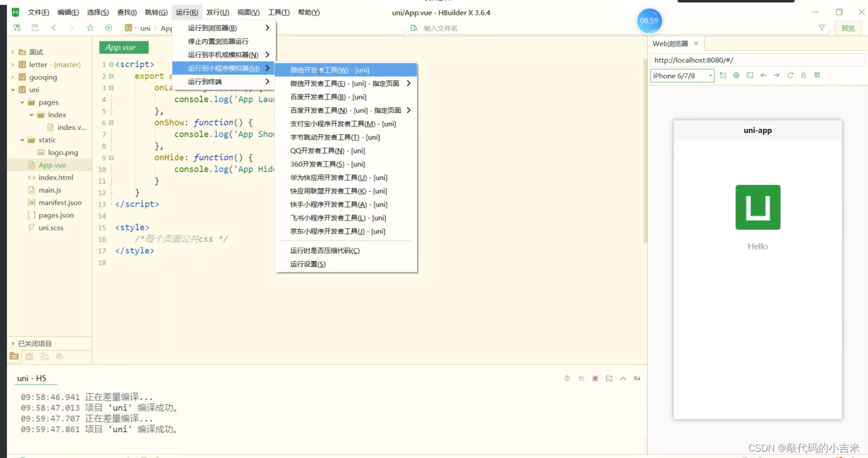
Task: Select the uni - H5 console tab
Action: click(x=32, y=379)
